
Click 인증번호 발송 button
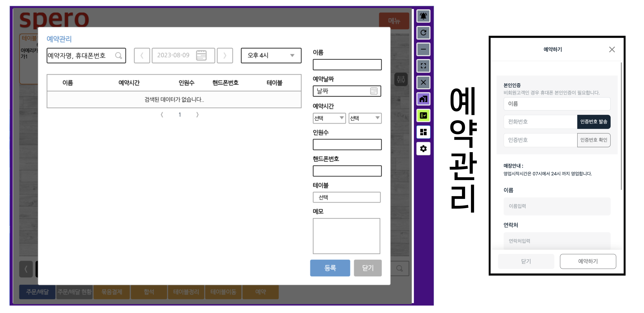point(593,122)
